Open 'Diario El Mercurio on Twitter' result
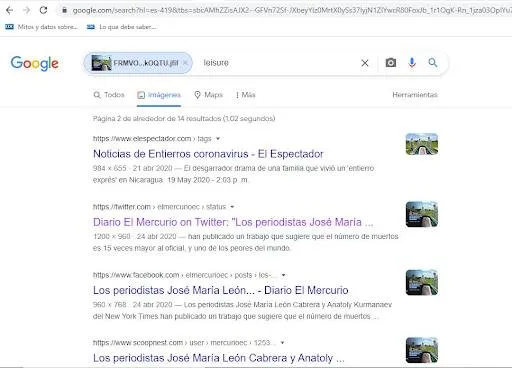Image resolution: width=512 pixels, height=368 pixels. [x=233, y=222]
